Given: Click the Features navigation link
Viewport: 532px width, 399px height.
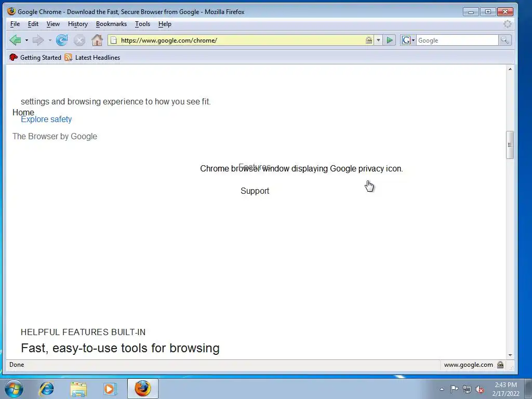Looking at the screenshot, I should pyautogui.click(x=255, y=167).
